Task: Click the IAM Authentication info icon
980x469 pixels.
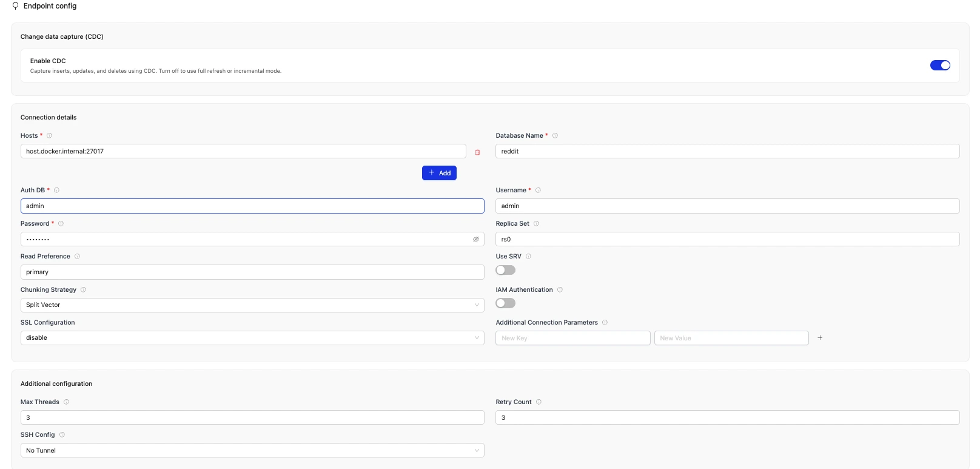Action: (560, 290)
